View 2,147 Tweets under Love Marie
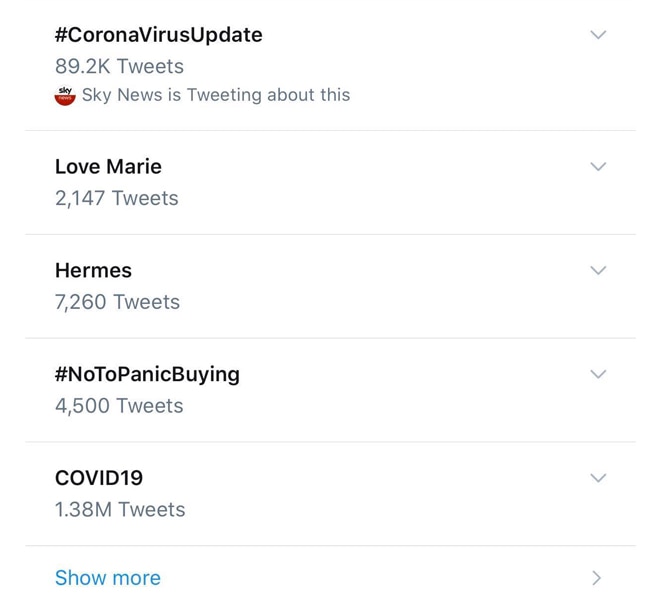This screenshot has height=600, width=660. 117,198
